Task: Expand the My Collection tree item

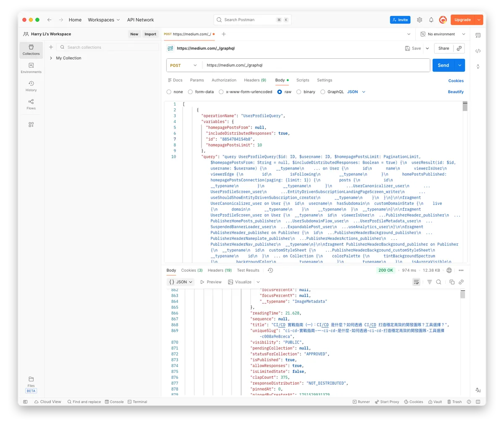Action: click(51, 58)
